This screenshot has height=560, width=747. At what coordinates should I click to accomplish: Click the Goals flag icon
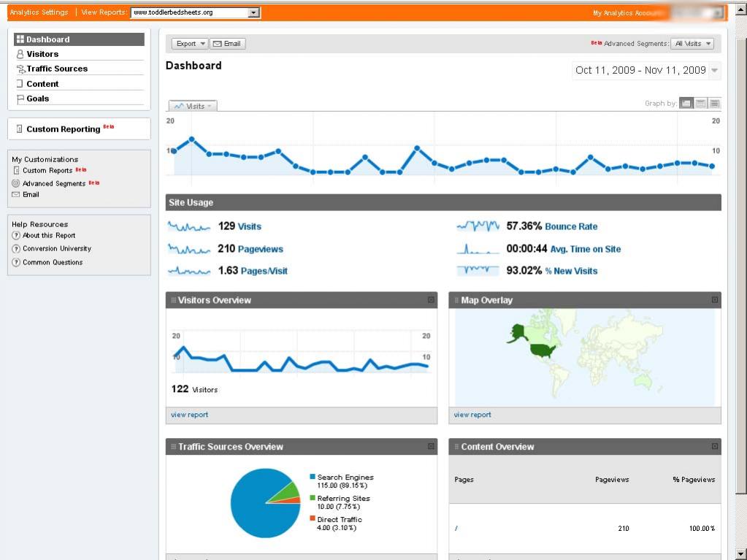click(x=20, y=99)
